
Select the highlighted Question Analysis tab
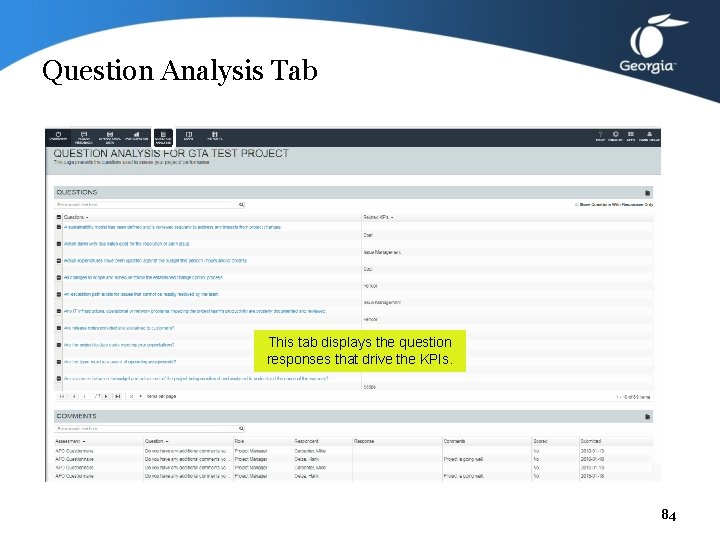[x=163, y=137]
